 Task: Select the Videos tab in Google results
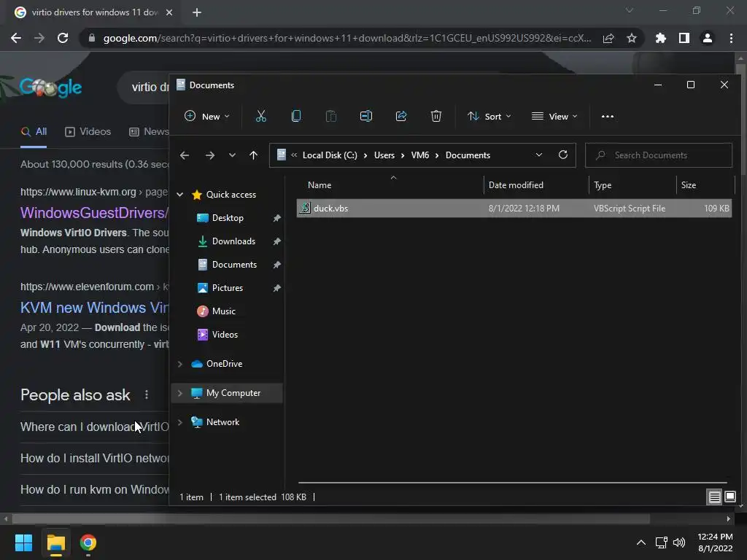(x=88, y=132)
